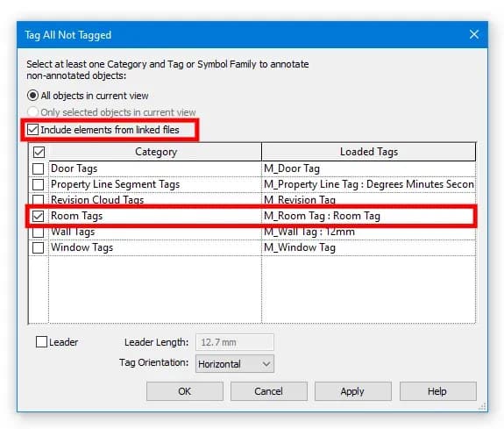Check the Window Tags checkbox
This screenshot has width=504, height=429.
coord(39,247)
